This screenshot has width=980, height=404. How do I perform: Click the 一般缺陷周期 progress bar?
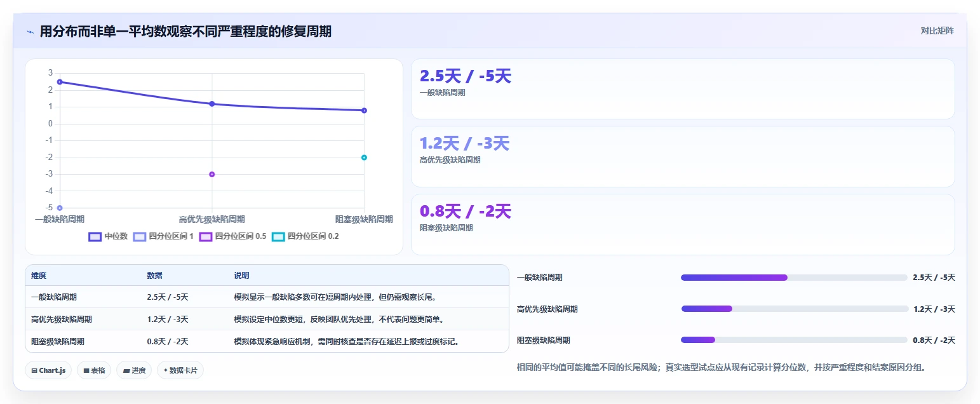(794, 278)
